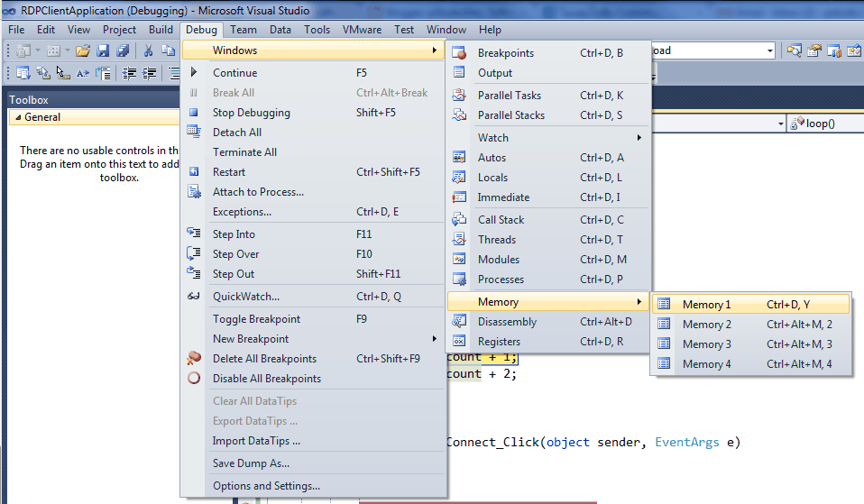Click the Attach to Process icon

pyautogui.click(x=194, y=192)
